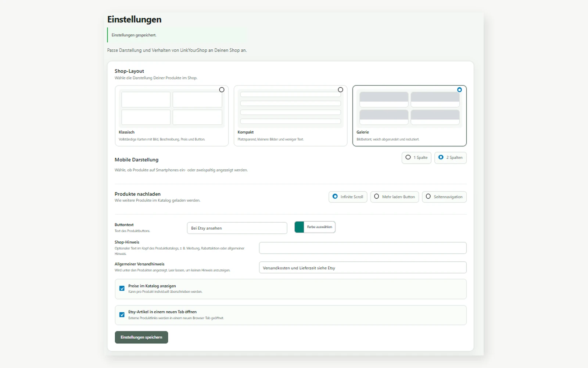Click the 'Einstellungen gespeichert.' notice text
The height and width of the screenshot is (368, 588).
coord(134,35)
